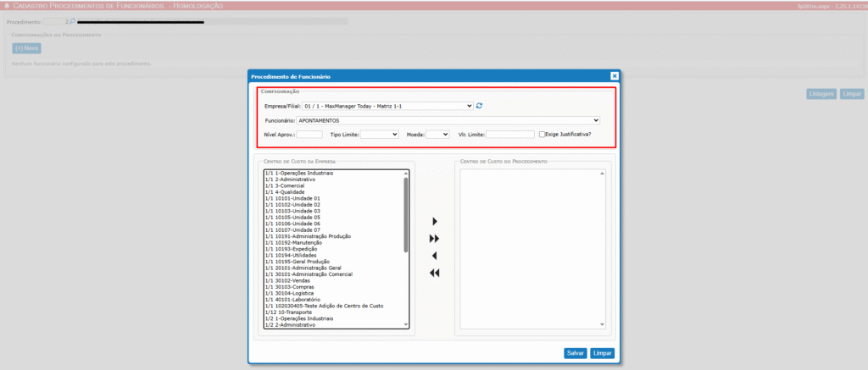Image resolution: width=868 pixels, height=370 pixels.
Task: Click the refresh icon beside Empresa/Filial
Action: pyautogui.click(x=480, y=106)
